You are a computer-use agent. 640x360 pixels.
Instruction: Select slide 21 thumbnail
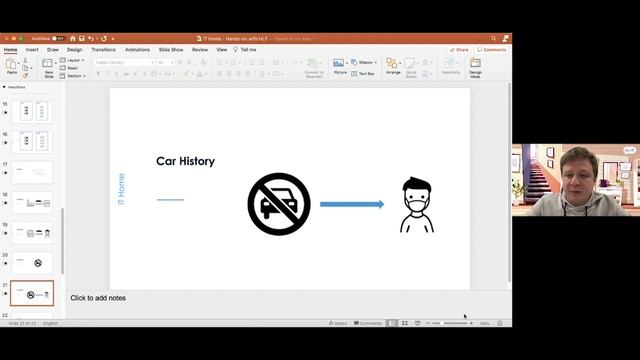tap(32, 293)
